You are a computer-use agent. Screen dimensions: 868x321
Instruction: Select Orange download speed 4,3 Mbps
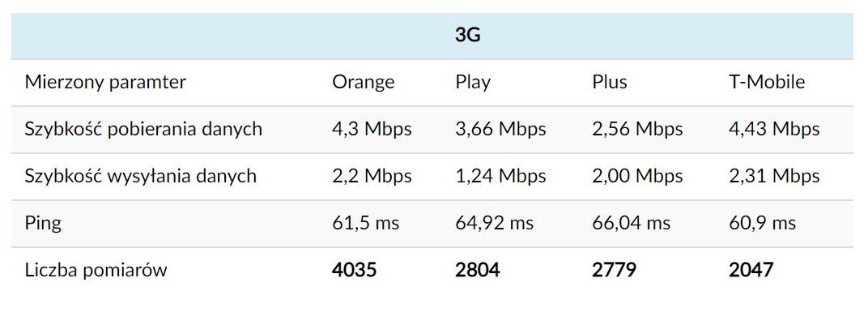372,129
